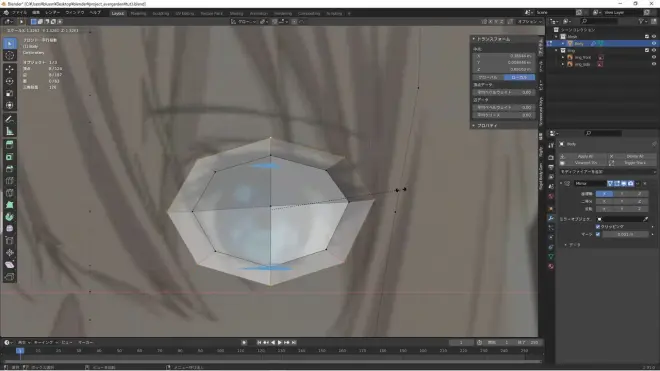
Task: Toggle the Merge checkbox in Mirror modifier
Action: (598, 234)
